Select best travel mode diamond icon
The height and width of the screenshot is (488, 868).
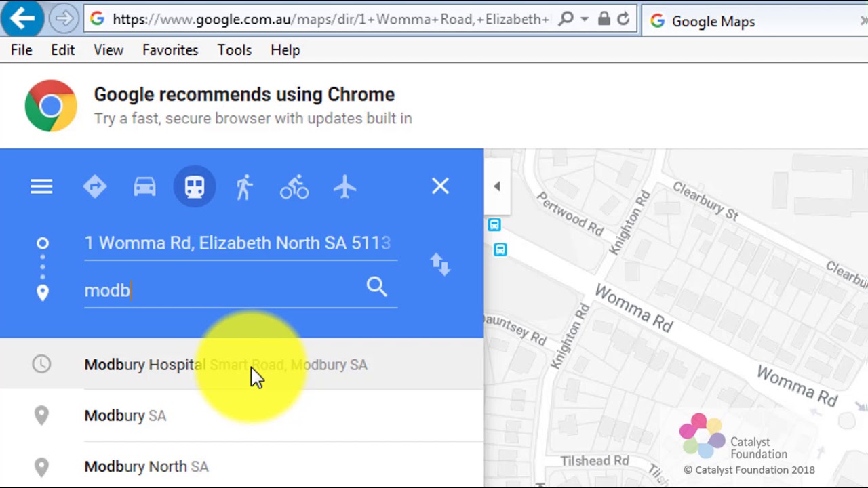[x=95, y=186]
